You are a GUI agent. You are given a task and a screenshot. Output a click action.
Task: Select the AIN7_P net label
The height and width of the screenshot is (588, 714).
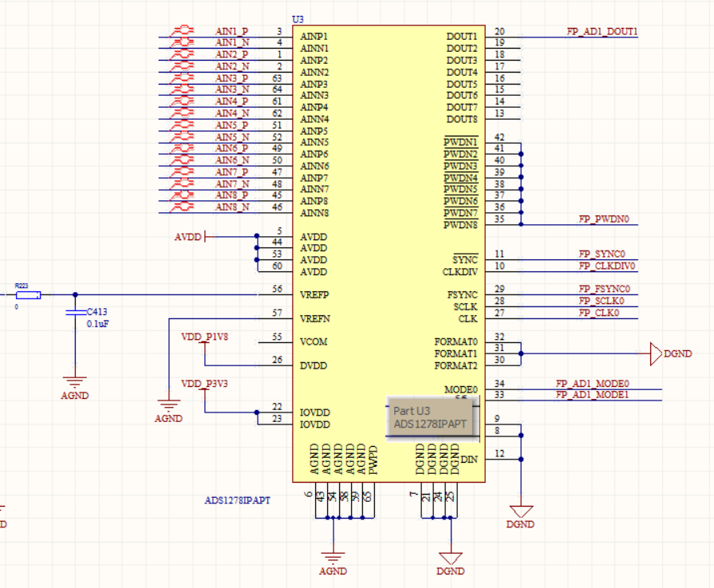232,172
